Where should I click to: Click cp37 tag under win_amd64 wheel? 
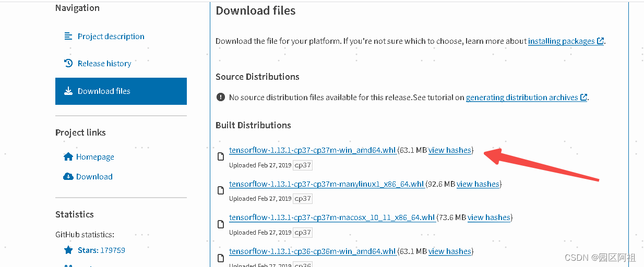[303, 165]
